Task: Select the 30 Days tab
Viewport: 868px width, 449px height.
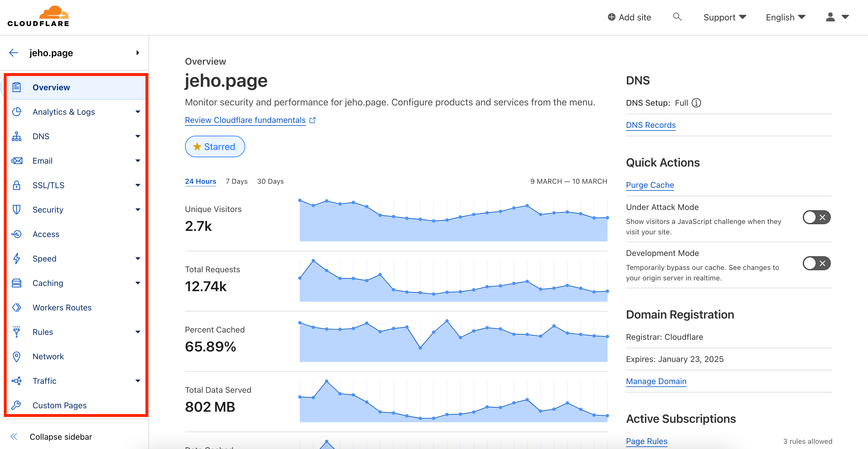Action: (x=270, y=181)
